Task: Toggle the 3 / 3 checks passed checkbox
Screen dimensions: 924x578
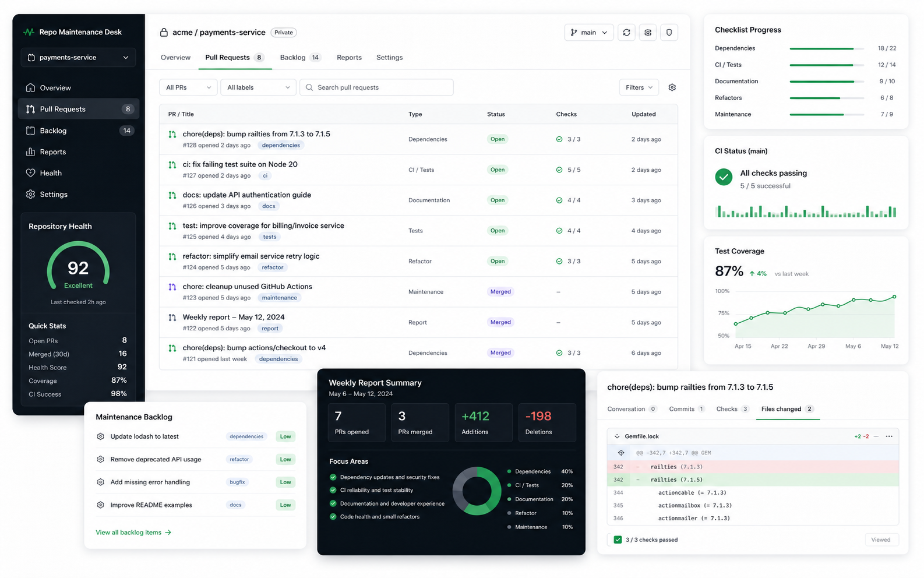Action: click(x=618, y=540)
